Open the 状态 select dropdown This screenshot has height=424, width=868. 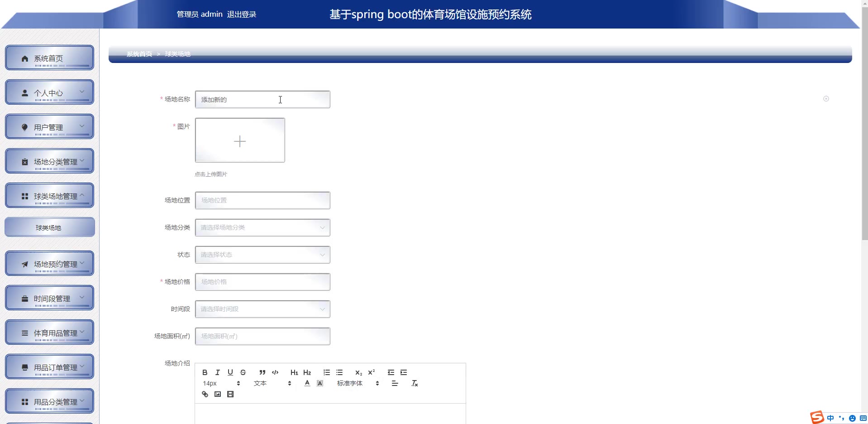262,255
